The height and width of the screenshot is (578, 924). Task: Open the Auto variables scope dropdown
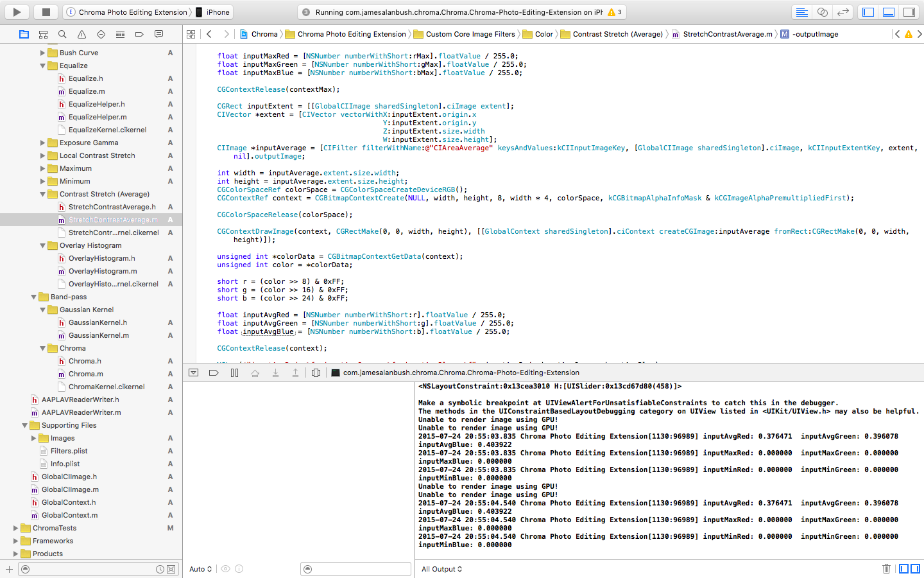200,569
